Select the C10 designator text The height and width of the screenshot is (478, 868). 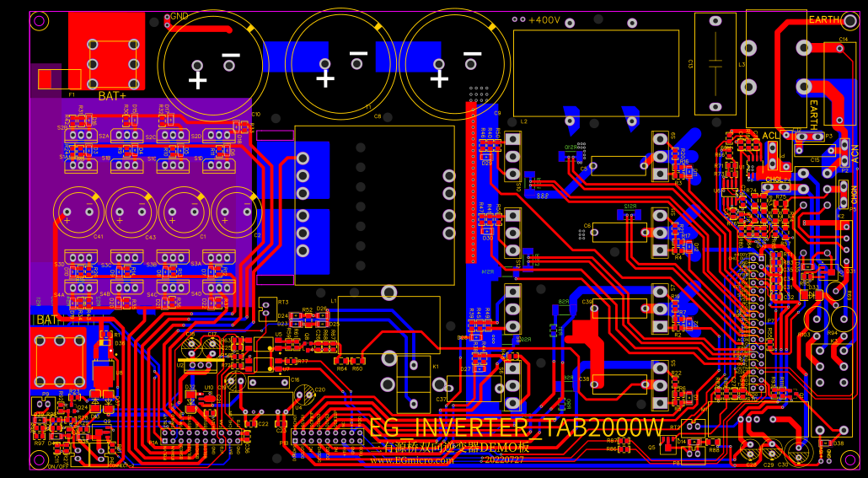pos(255,114)
